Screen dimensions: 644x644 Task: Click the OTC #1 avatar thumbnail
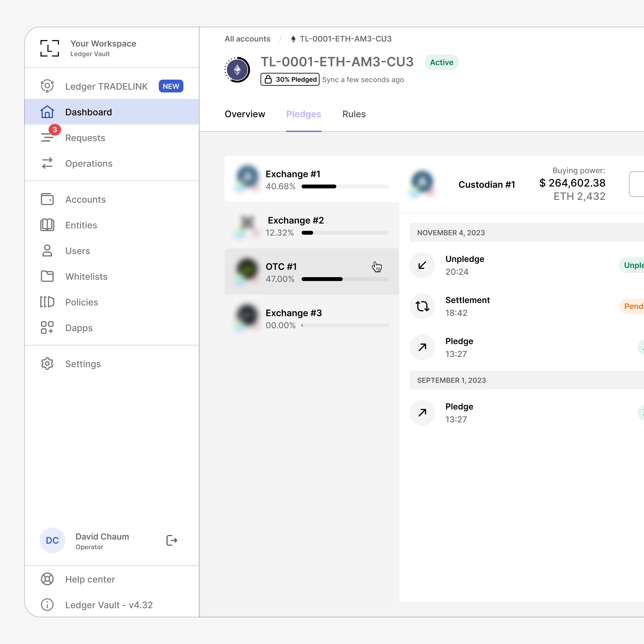tap(247, 271)
